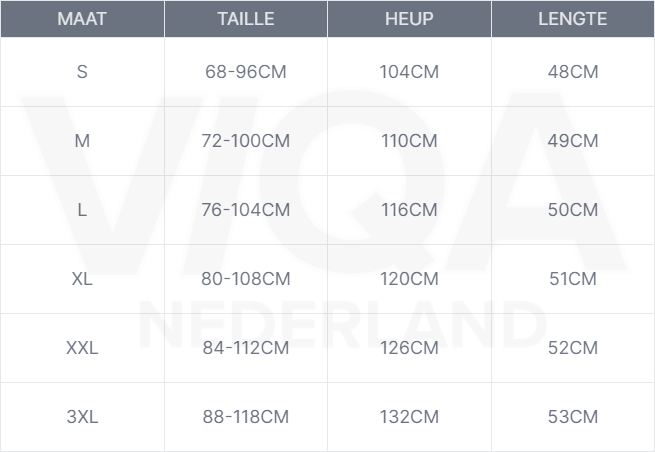Select the size XXL cell
The width and height of the screenshot is (655, 452).
pos(82,348)
